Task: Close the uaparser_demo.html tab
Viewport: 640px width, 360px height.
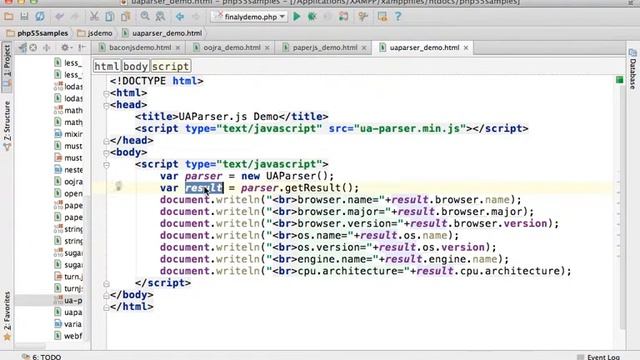Action: [466, 48]
